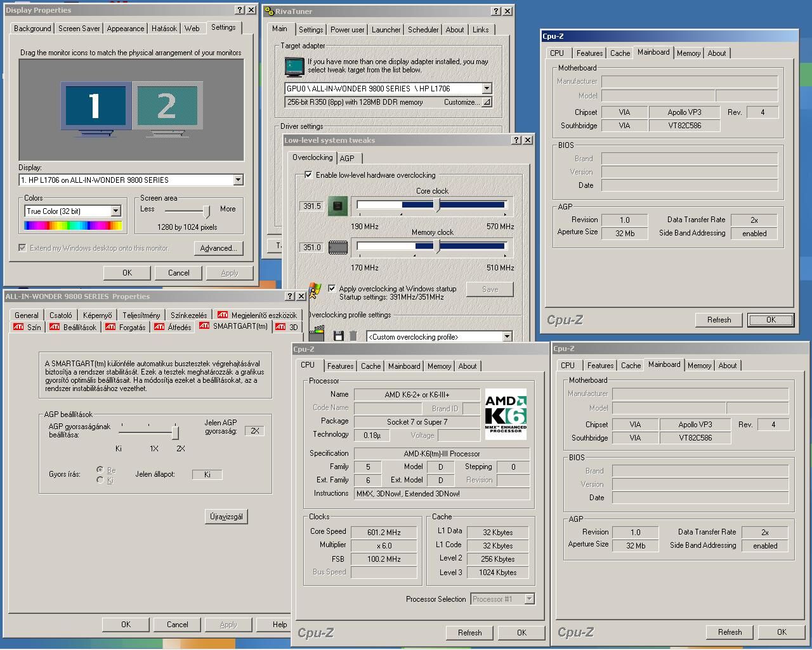Open the Teljesítmény tab in ALL-IN-WONDER Properties

tap(141, 315)
